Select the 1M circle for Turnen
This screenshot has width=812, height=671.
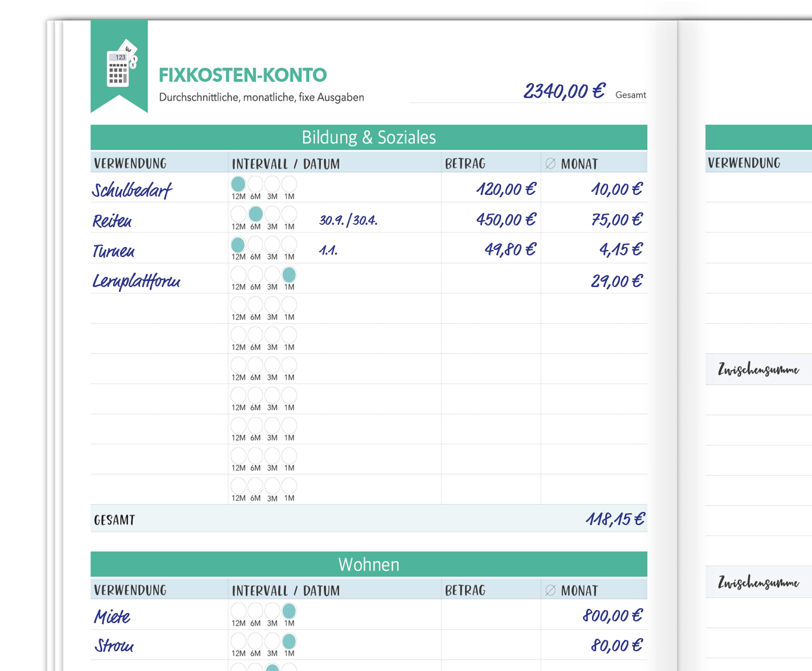click(289, 244)
